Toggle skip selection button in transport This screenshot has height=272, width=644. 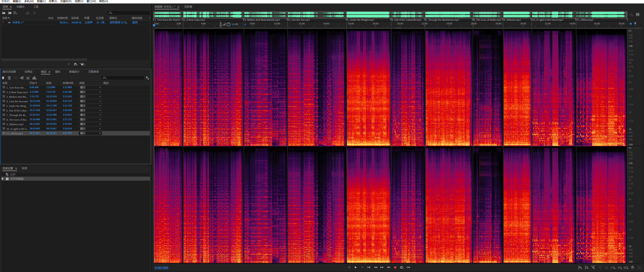pos(408,267)
